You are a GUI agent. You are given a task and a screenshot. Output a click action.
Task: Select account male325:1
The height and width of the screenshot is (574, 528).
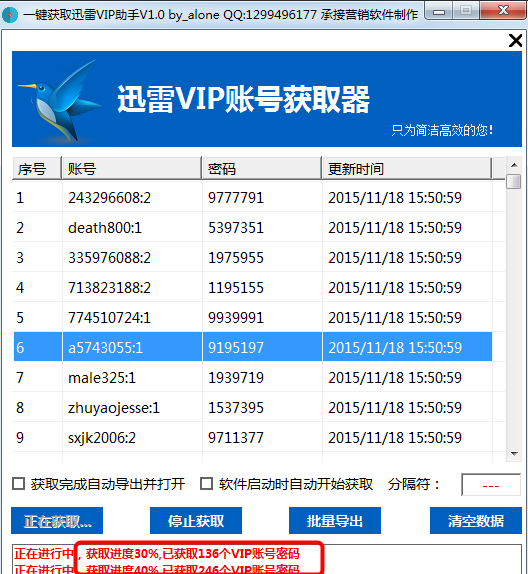(x=102, y=378)
